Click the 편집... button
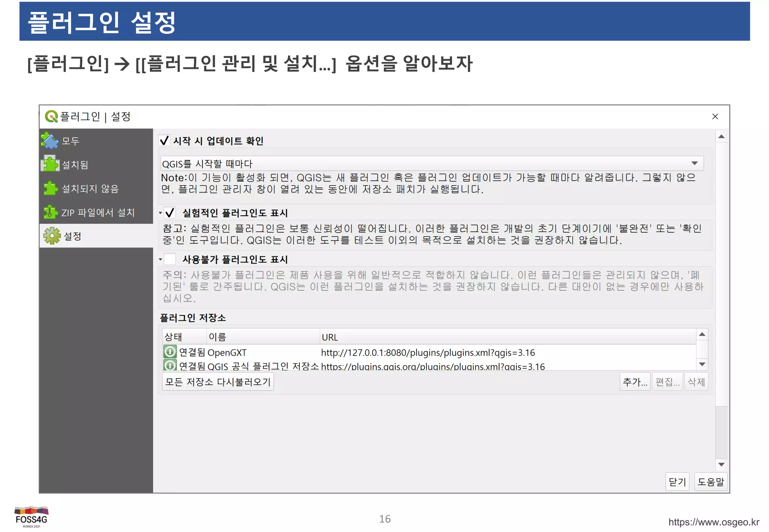The image size is (769, 532). coord(667,382)
